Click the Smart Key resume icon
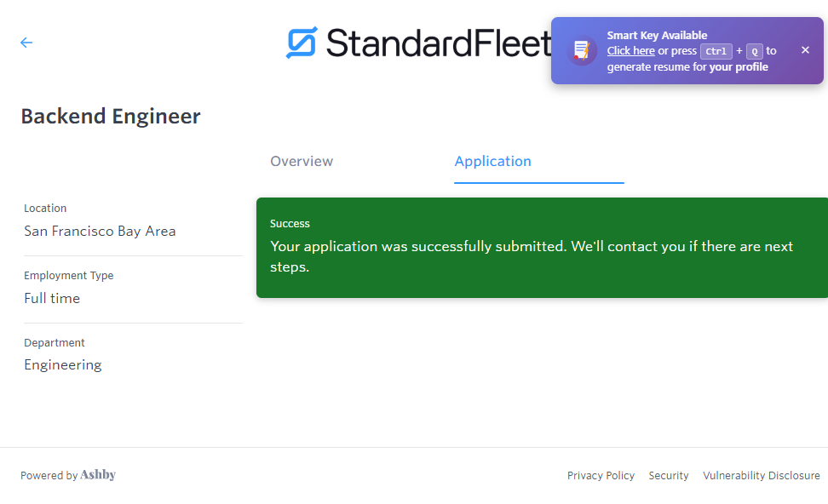Screen dimensions: 828x504 coord(582,50)
